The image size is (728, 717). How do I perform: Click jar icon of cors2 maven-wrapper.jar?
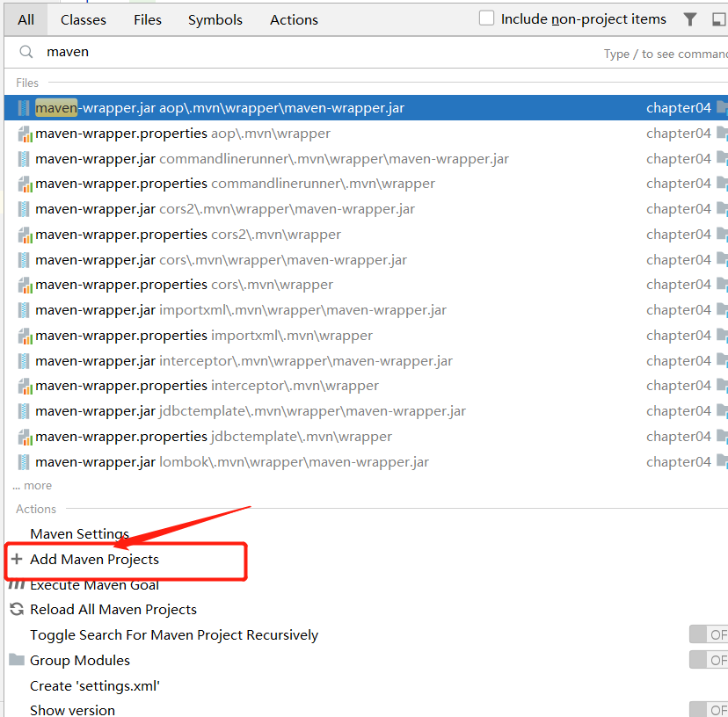pyautogui.click(x=24, y=209)
